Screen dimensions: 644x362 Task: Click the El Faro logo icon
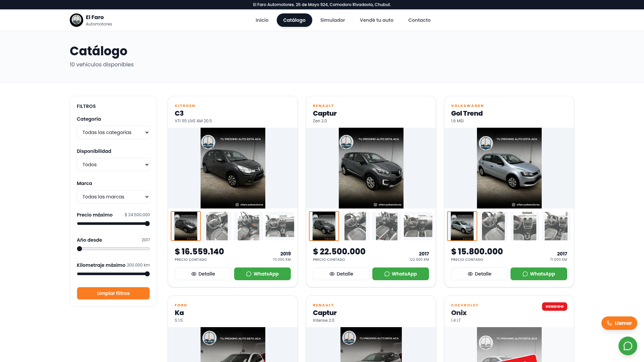coord(76,20)
